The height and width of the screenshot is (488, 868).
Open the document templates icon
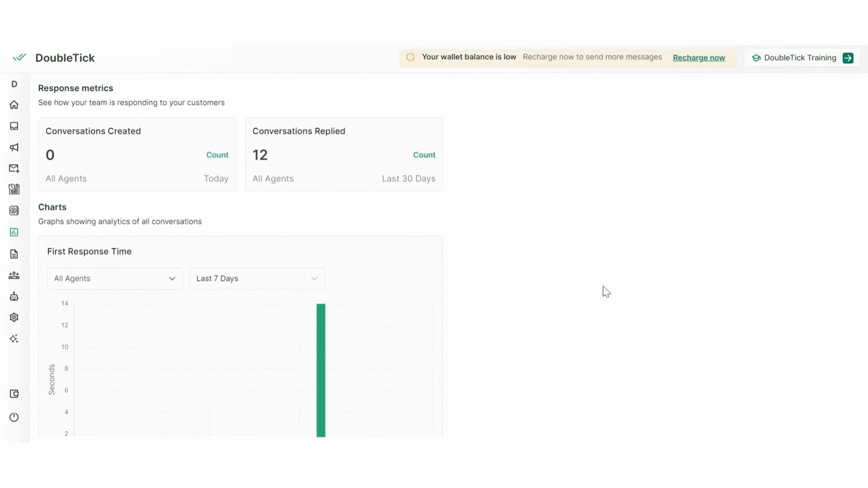[x=14, y=254]
